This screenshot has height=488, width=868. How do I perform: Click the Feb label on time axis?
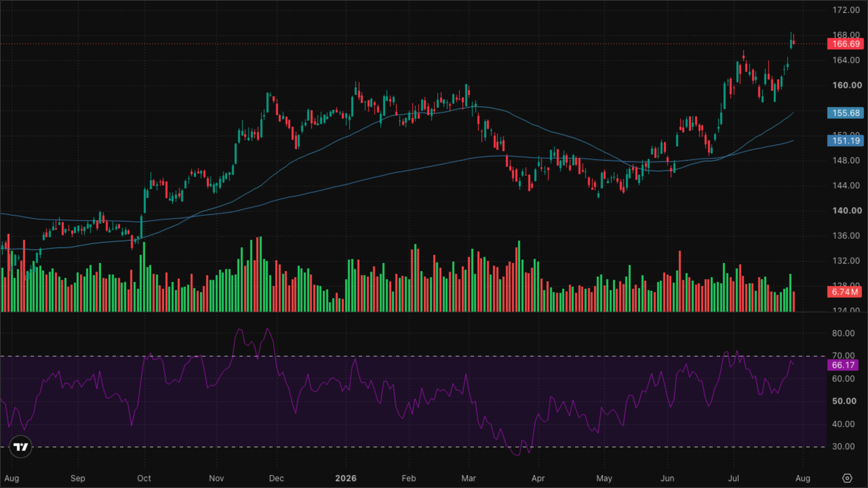pos(409,478)
